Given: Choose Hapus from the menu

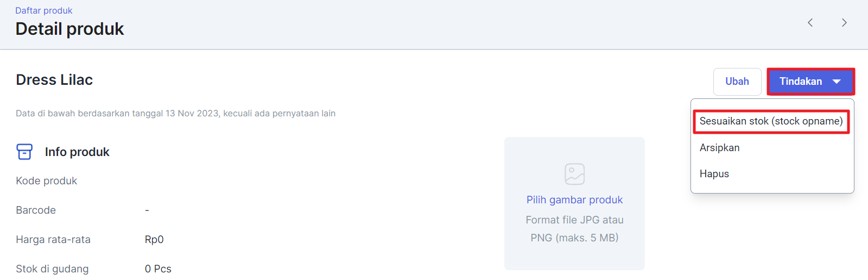Looking at the screenshot, I should [714, 174].
